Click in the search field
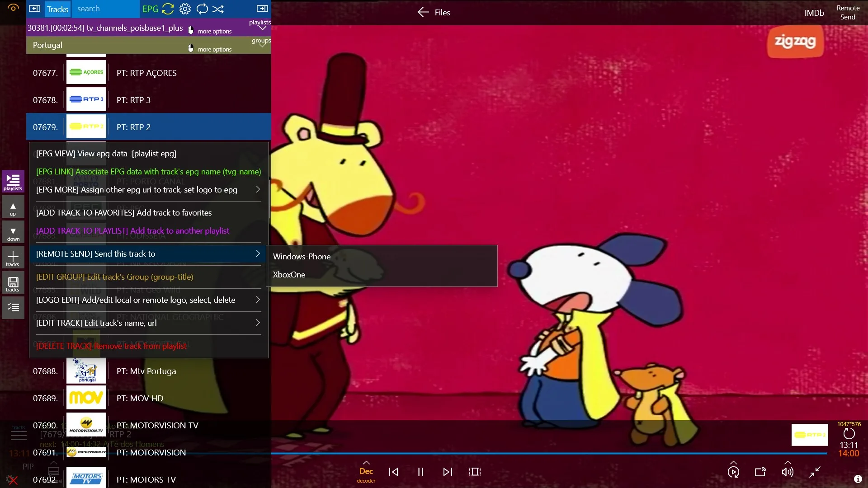 (105, 9)
